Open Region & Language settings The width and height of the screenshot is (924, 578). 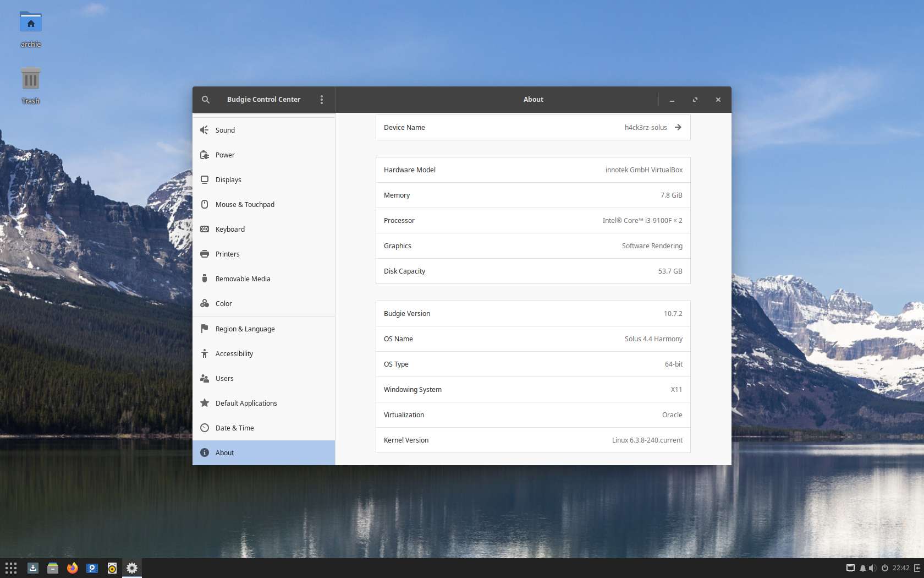click(263, 329)
